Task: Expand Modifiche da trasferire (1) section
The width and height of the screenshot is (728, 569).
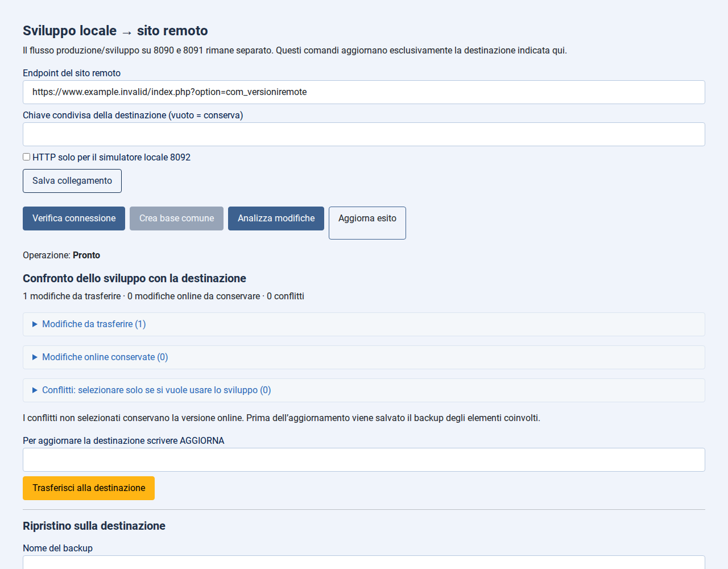Action: (x=364, y=324)
